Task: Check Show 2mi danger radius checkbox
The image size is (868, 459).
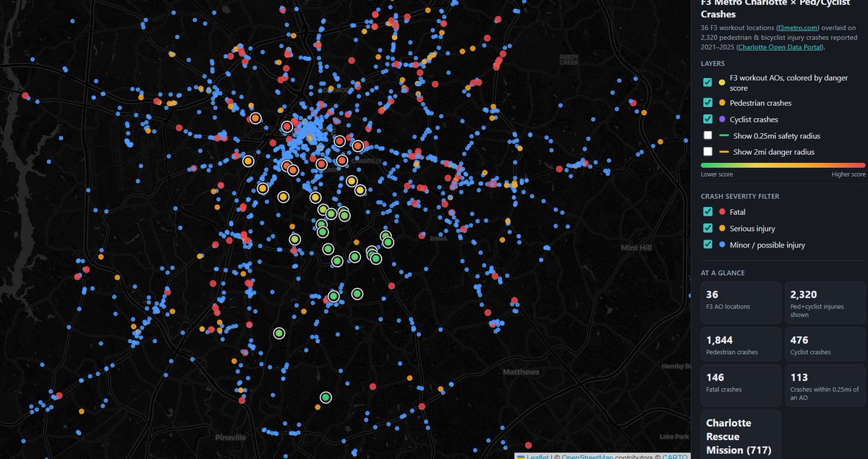Action: [x=707, y=152]
